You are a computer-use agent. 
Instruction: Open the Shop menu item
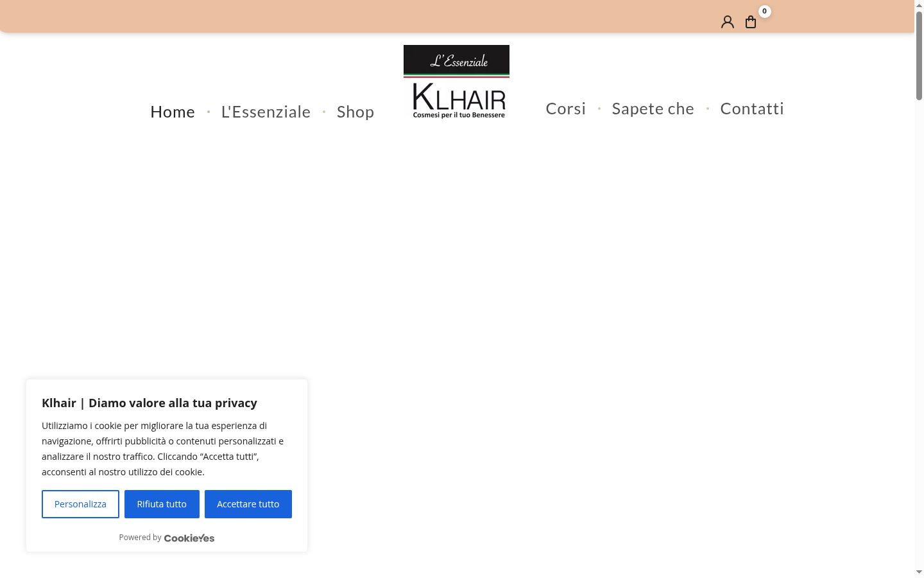(x=355, y=112)
